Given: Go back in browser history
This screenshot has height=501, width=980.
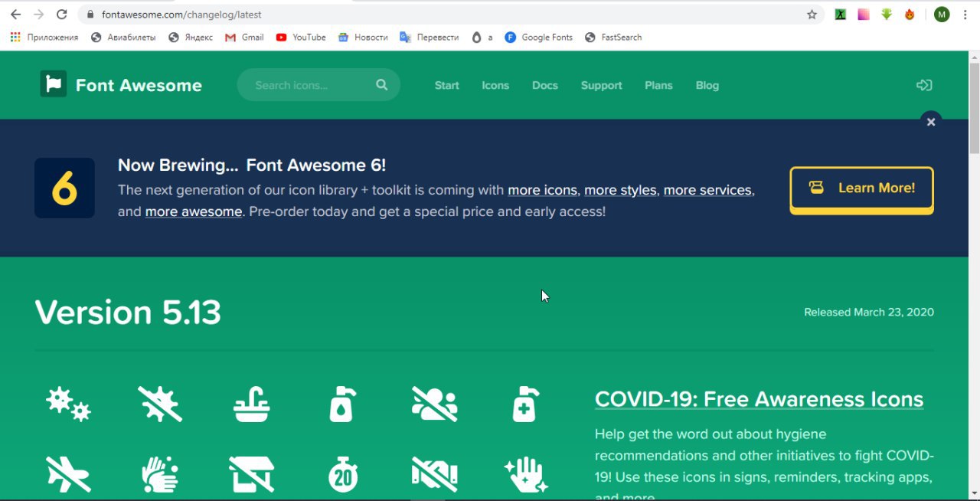Looking at the screenshot, I should pyautogui.click(x=15, y=15).
